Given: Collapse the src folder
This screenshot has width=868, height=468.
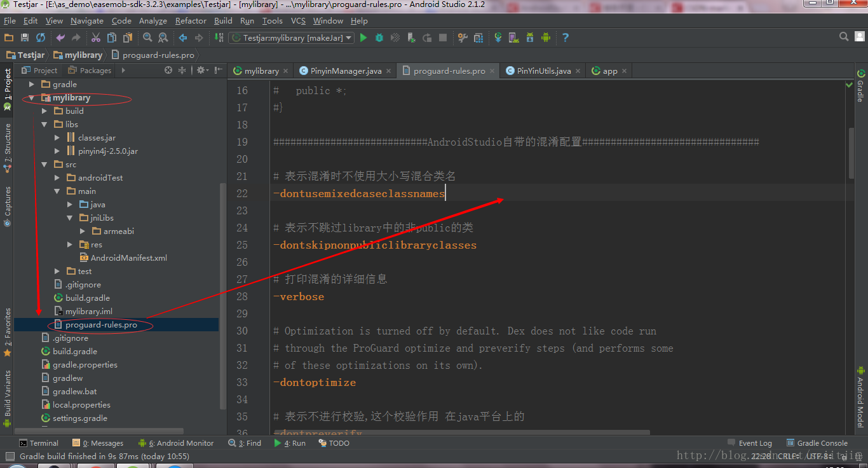Looking at the screenshot, I should tap(44, 164).
